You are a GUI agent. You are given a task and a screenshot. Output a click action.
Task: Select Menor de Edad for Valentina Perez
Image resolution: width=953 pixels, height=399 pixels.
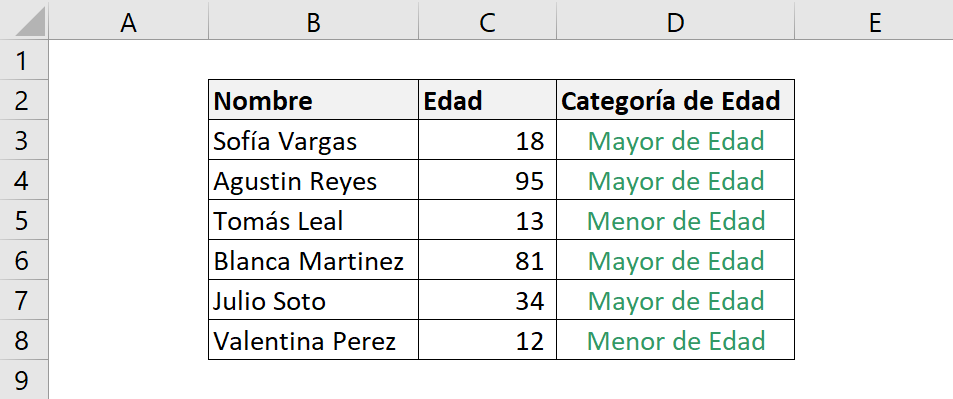pyautogui.click(x=675, y=340)
